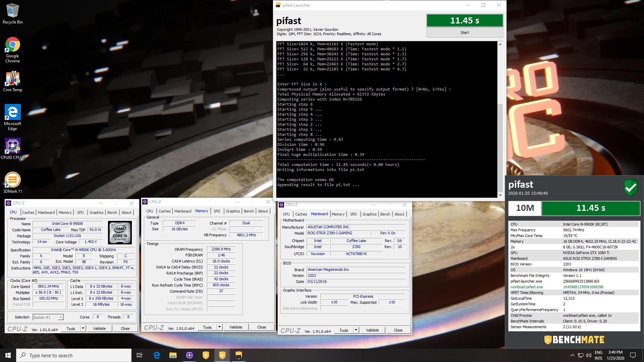Click the Max Frequency 5602.74 MHz row in BenchMate
This screenshot has height=362, width=644.
click(x=574, y=230)
